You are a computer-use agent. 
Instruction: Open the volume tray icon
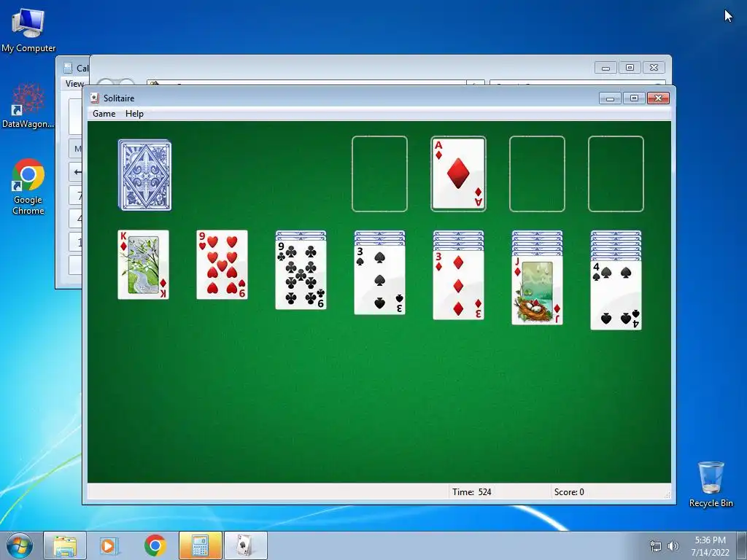(x=673, y=546)
